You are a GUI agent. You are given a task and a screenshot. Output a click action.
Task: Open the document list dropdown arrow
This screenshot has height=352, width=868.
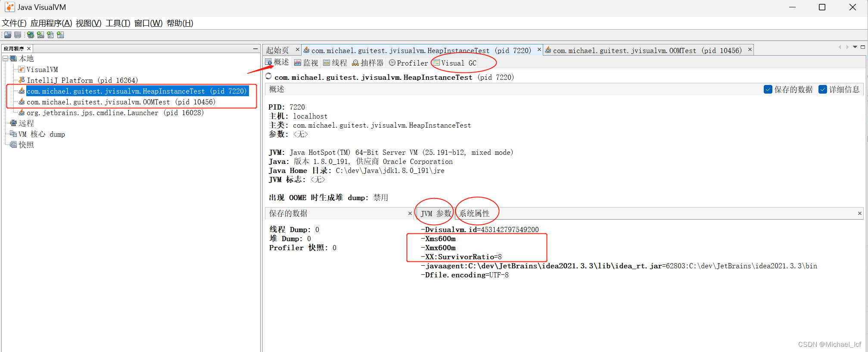pyautogui.click(x=855, y=47)
